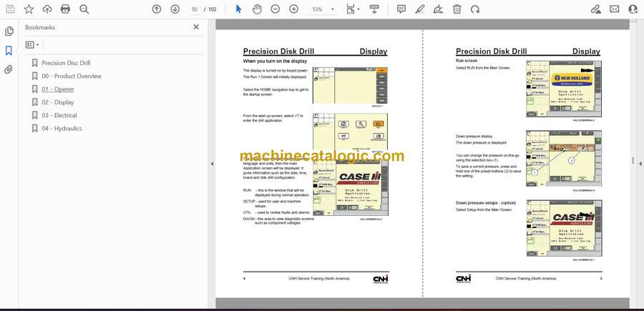Viewport: 644px width, 311px height.
Task: Close the Bookmarks panel
Action: (196, 27)
